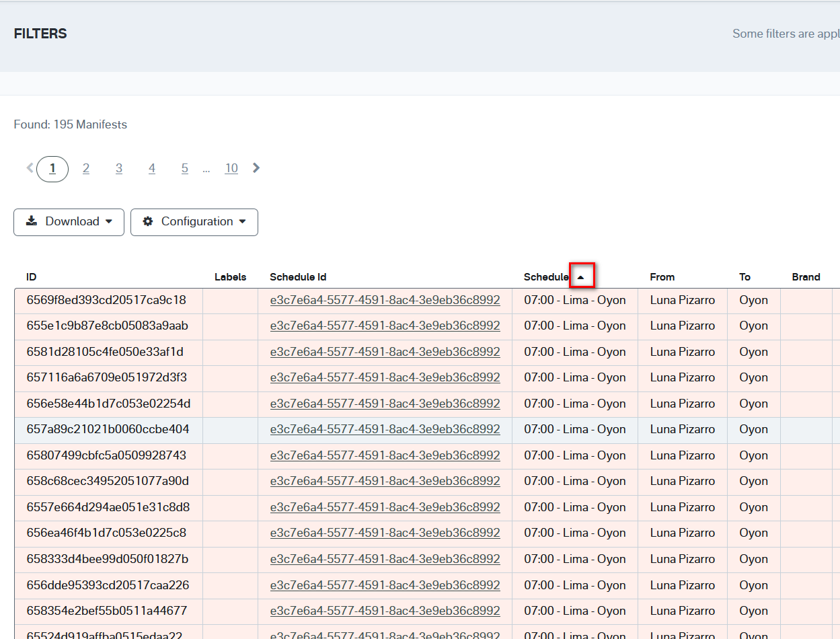Click the Labels column header

point(230,277)
